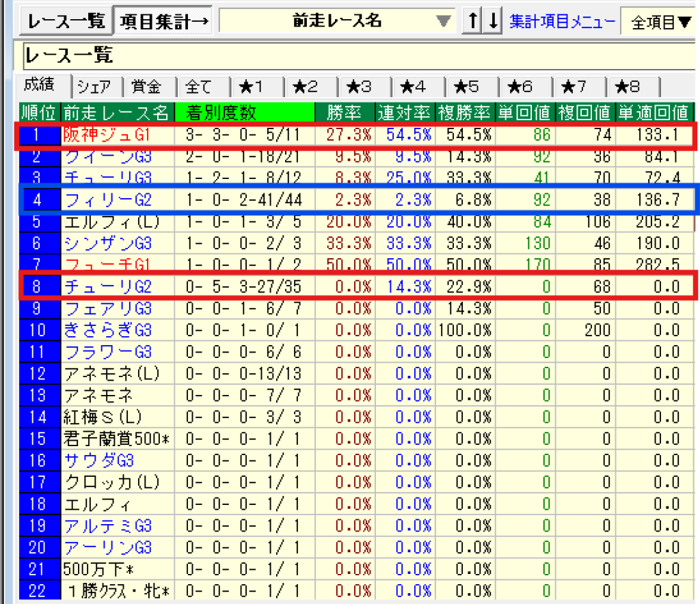The width and height of the screenshot is (700, 604).
Task: Click the down arrow sort button
Action: 493,21
